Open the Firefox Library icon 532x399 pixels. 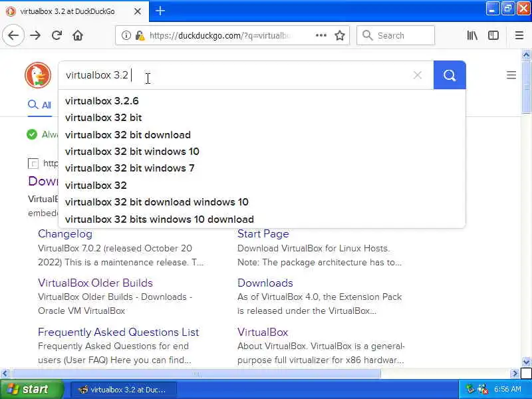pos(472,35)
